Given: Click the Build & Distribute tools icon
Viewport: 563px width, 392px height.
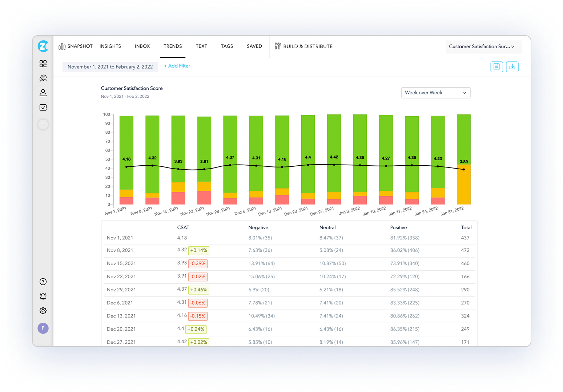Looking at the screenshot, I should pyautogui.click(x=278, y=46).
